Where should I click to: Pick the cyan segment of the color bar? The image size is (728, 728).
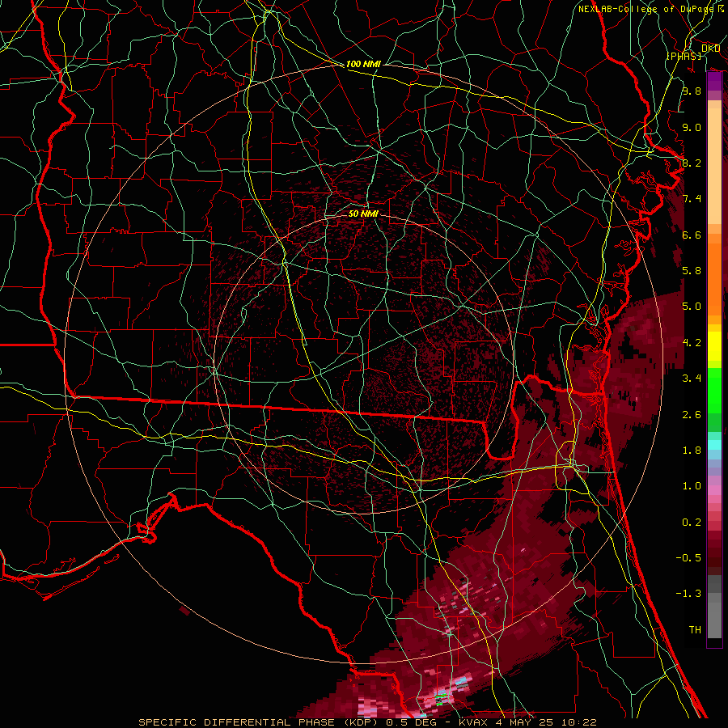[714, 445]
